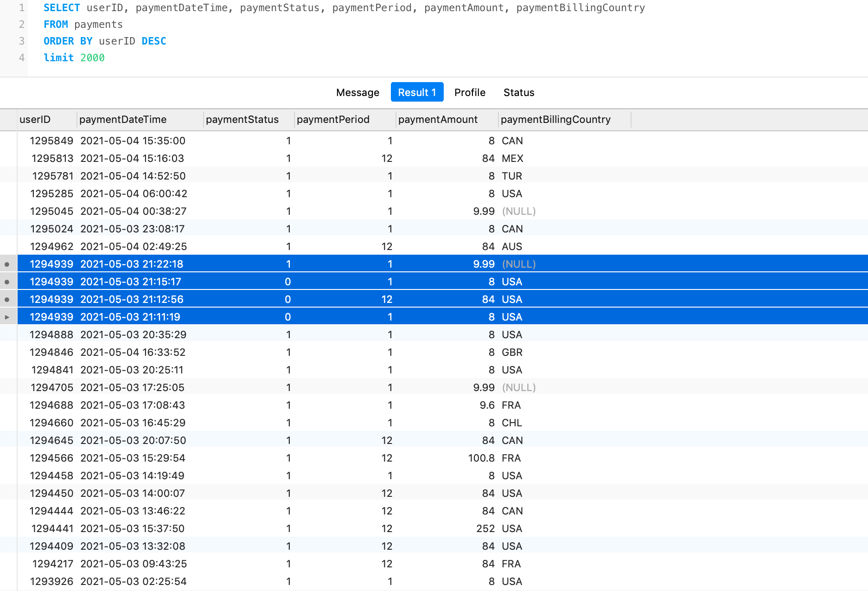
Task: Click the 100.8 payment amount cell
Action: click(481, 458)
